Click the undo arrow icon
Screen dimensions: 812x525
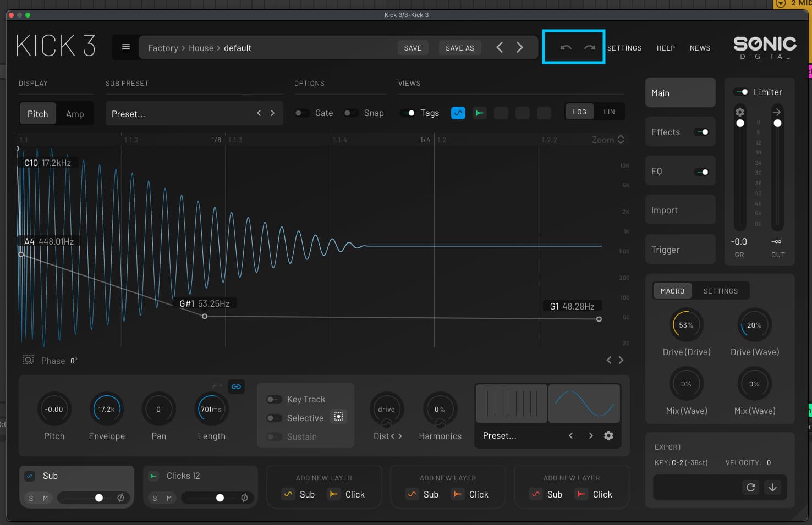click(x=566, y=48)
